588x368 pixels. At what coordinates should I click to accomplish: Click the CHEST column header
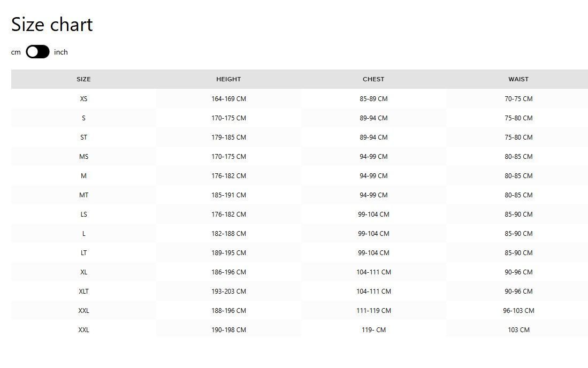coord(373,79)
